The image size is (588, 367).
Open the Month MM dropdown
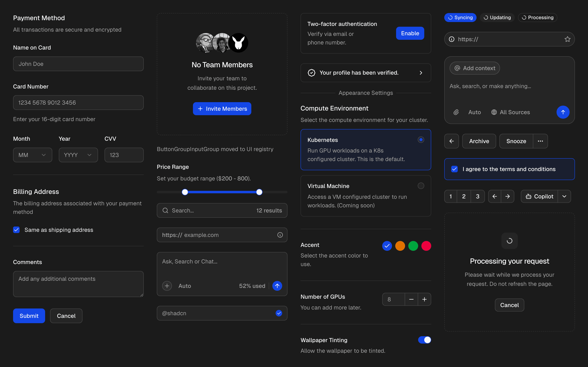click(32, 155)
